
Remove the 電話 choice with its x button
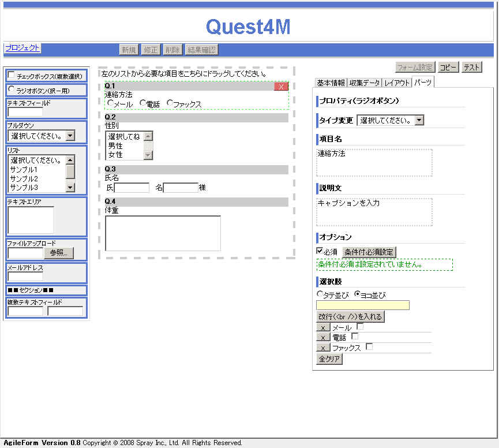[323, 338]
